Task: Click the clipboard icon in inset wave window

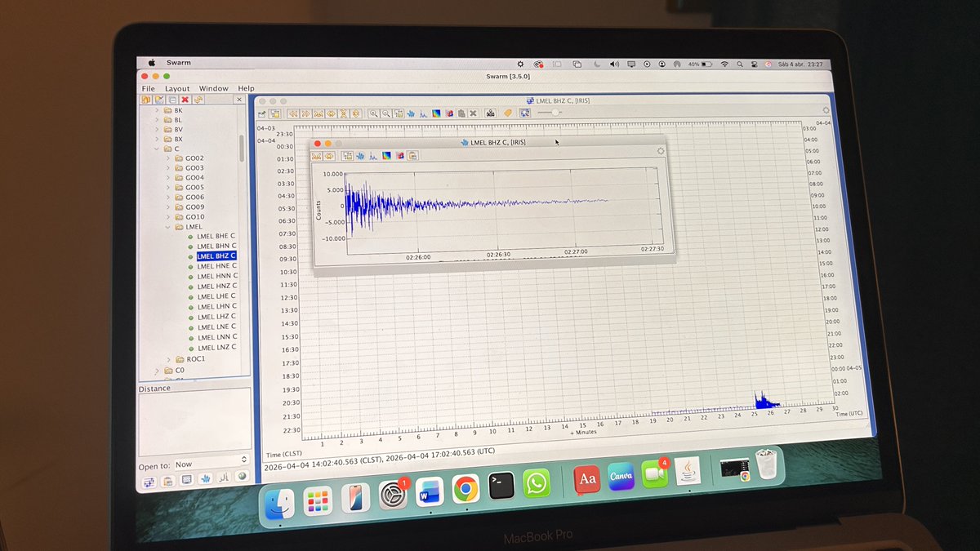Action: 412,156
